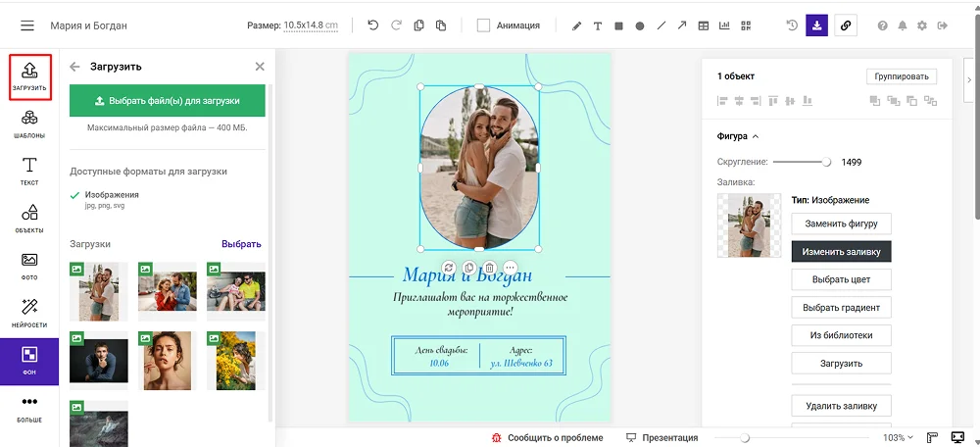Select the pencil drawing tool

pyautogui.click(x=576, y=25)
